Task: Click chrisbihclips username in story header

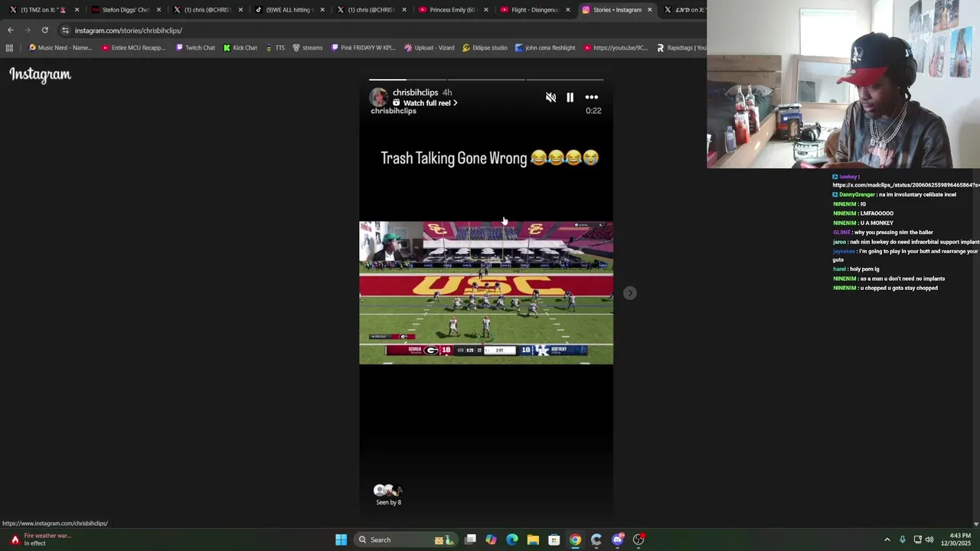Action: (x=415, y=93)
